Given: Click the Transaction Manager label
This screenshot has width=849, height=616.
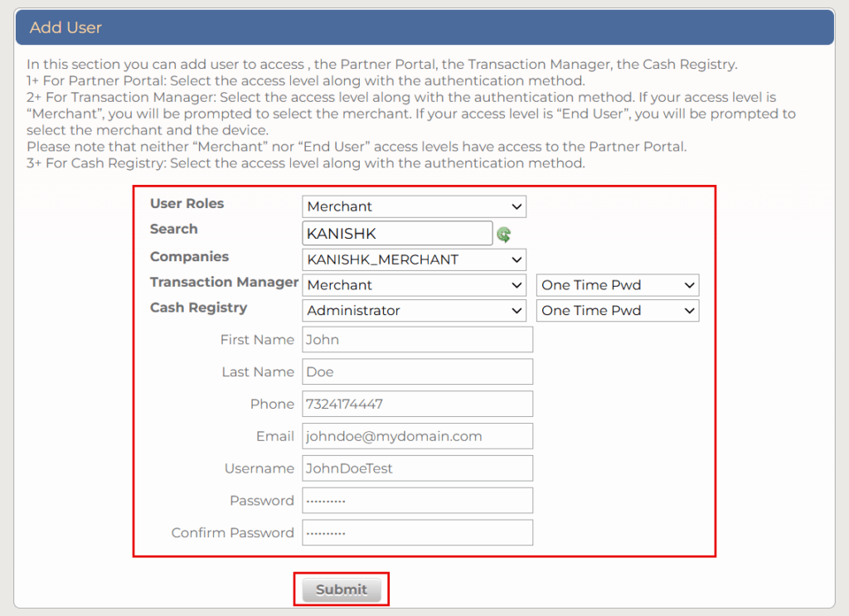Looking at the screenshot, I should point(224,282).
